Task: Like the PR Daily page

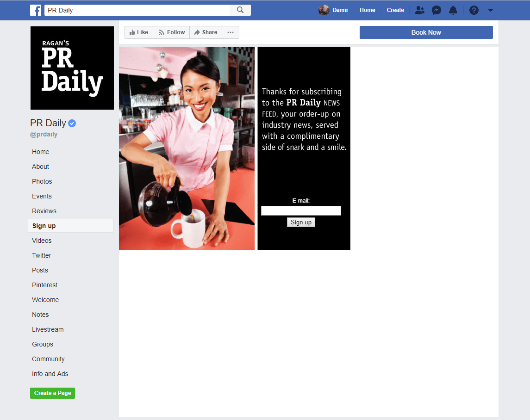Action: (139, 32)
